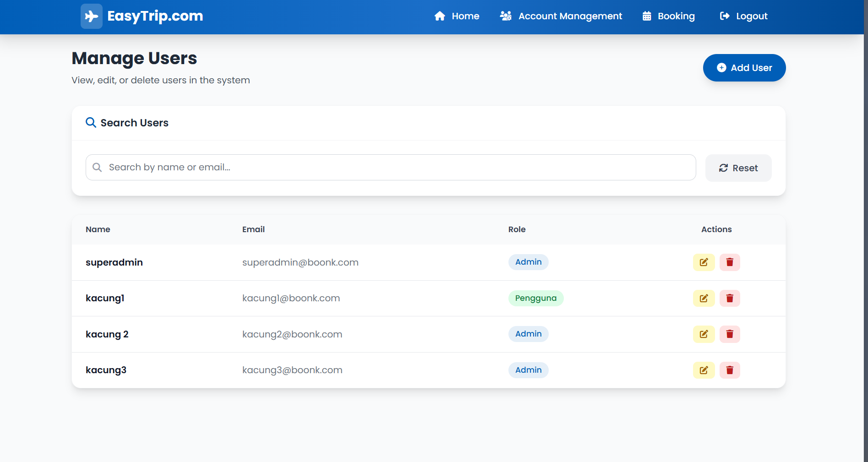
Task: Click the EasyTrip.com brand title
Action: 155,16
